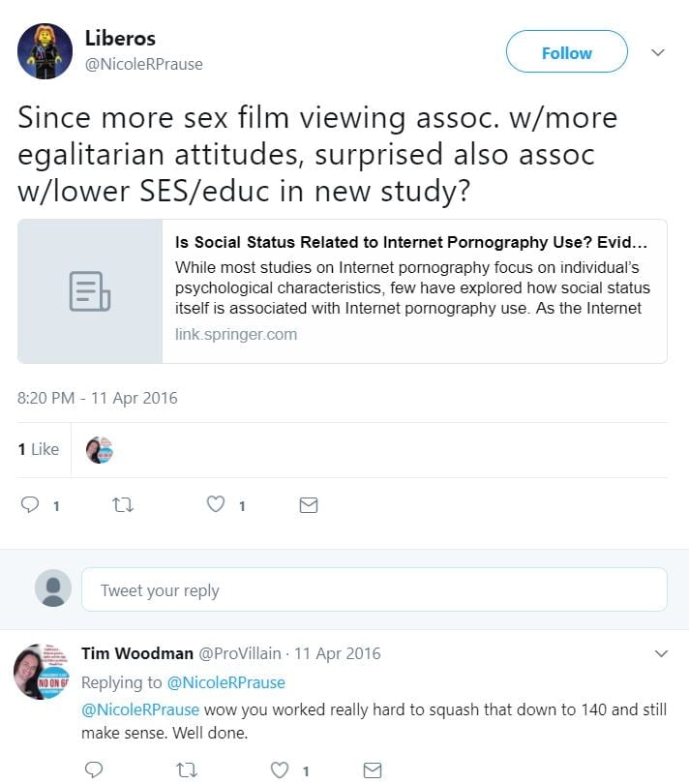Click the 8:20 PM tweet timestamp

pyautogui.click(x=98, y=398)
